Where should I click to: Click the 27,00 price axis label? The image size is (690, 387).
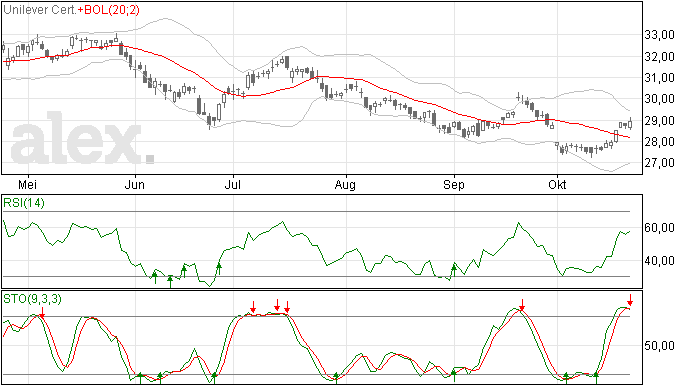pyautogui.click(x=659, y=162)
